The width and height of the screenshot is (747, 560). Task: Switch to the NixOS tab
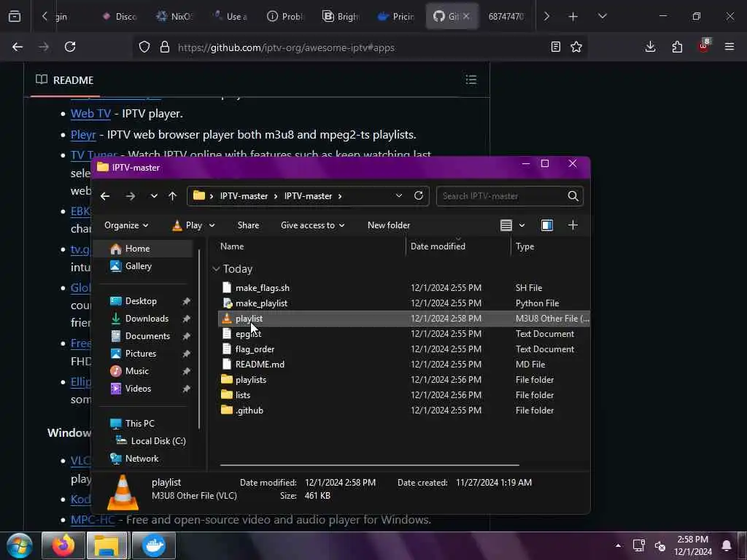pos(174,17)
